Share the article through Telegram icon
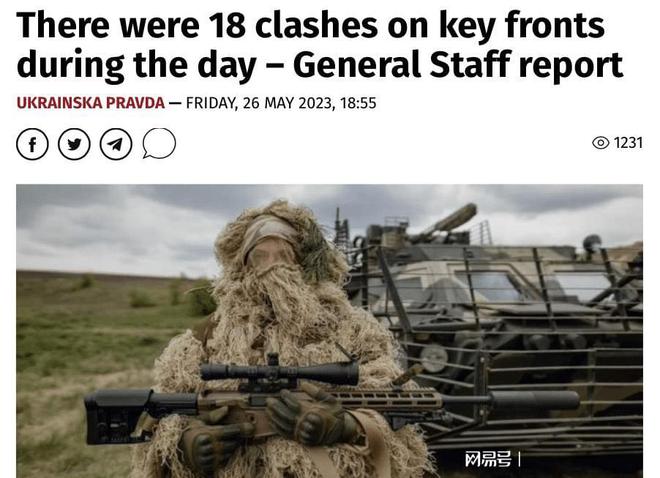This screenshot has height=478, width=660. pyautogui.click(x=116, y=144)
